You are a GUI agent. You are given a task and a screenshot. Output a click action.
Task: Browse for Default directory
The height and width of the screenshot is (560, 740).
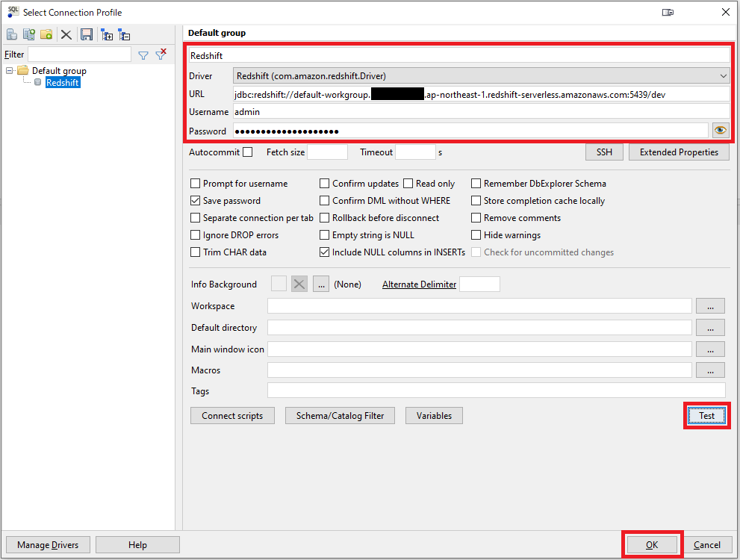click(710, 328)
